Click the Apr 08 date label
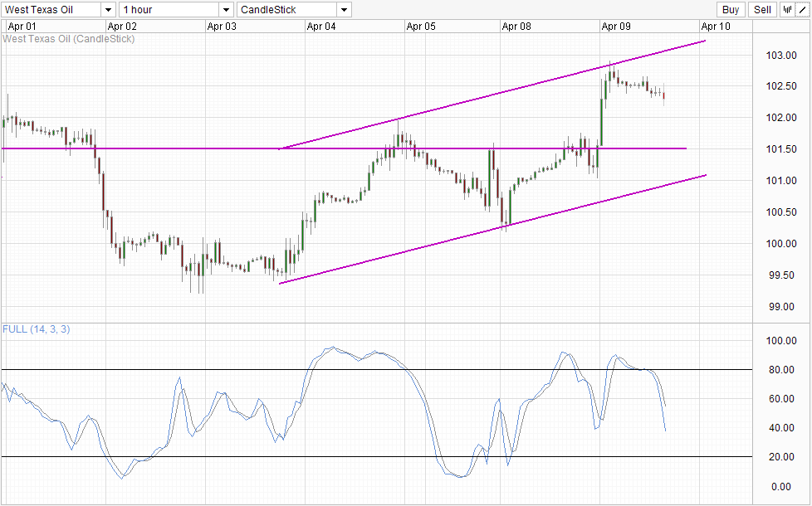 [x=516, y=27]
